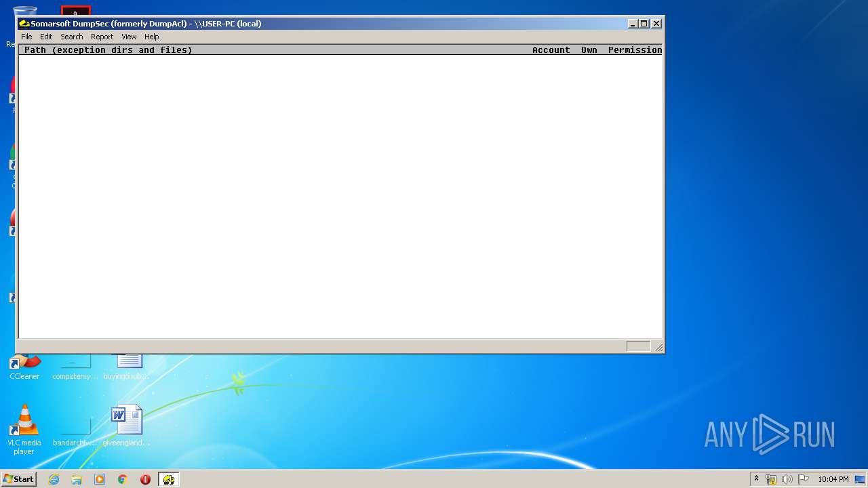Click the clock showing 10:04 PM
Image resolution: width=868 pixels, height=488 pixels.
click(x=833, y=479)
